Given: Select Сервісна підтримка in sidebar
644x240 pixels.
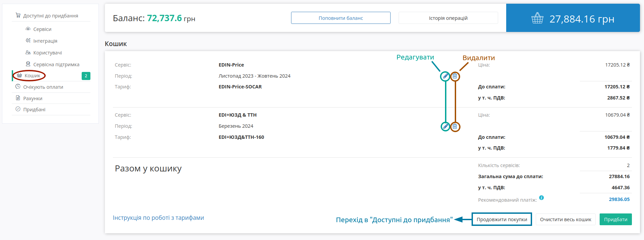Looking at the screenshot, I should pos(56,65).
